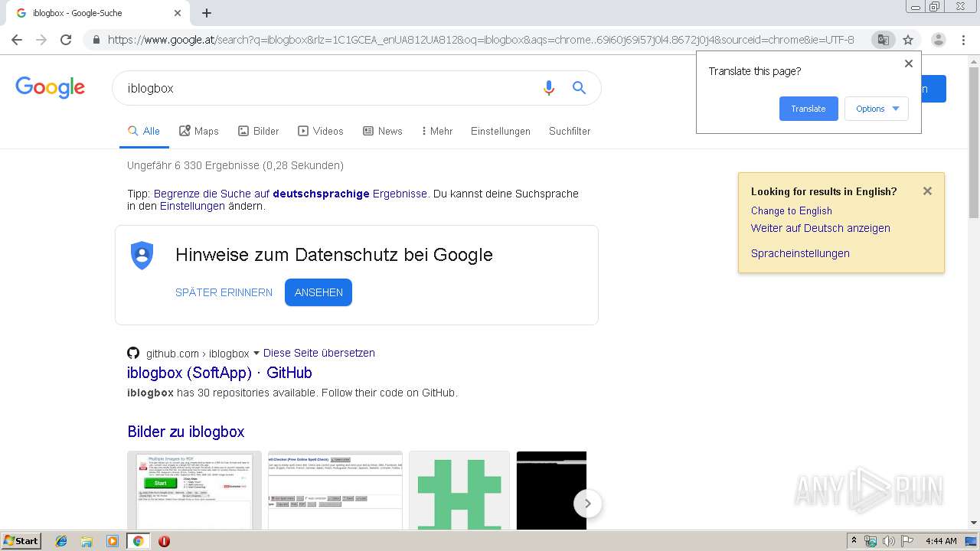Open the Chrome profile avatar icon
Screen dimensions: 980x551
point(939,40)
